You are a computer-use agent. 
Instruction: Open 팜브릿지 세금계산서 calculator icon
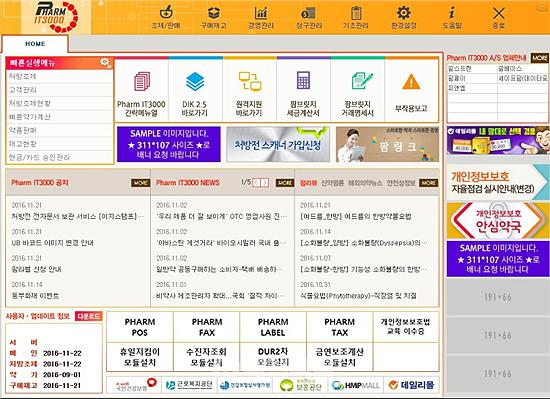click(303, 81)
